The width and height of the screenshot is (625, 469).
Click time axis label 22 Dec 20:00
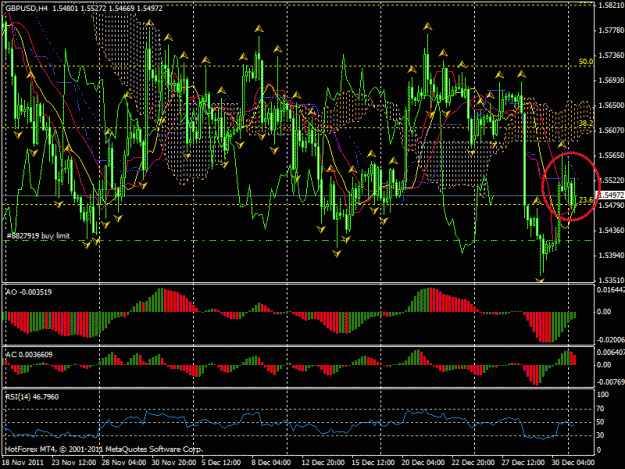tap(473, 463)
